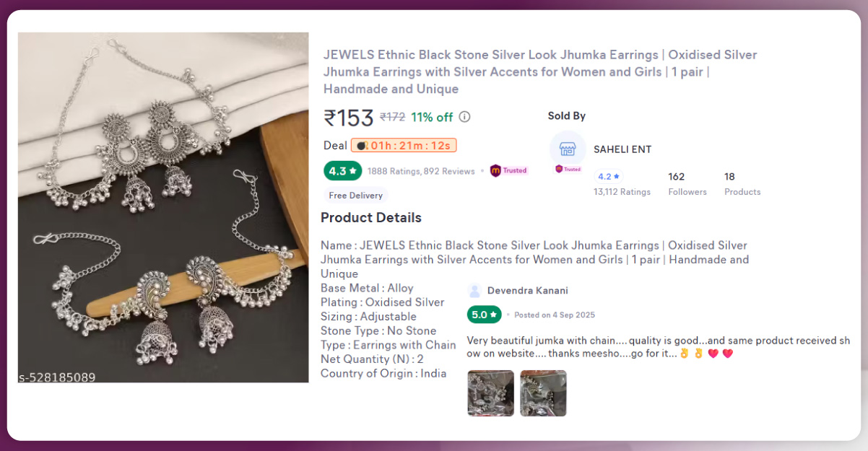Click Devendra Kanani's reviewer avatar icon
Screen dimensions: 868x451
pyautogui.click(x=474, y=291)
